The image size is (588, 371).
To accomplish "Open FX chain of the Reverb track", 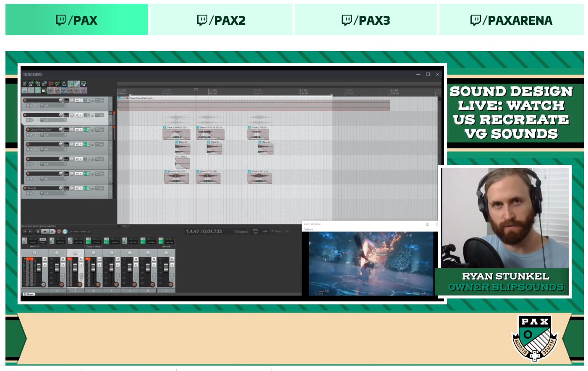I will 85,188.
